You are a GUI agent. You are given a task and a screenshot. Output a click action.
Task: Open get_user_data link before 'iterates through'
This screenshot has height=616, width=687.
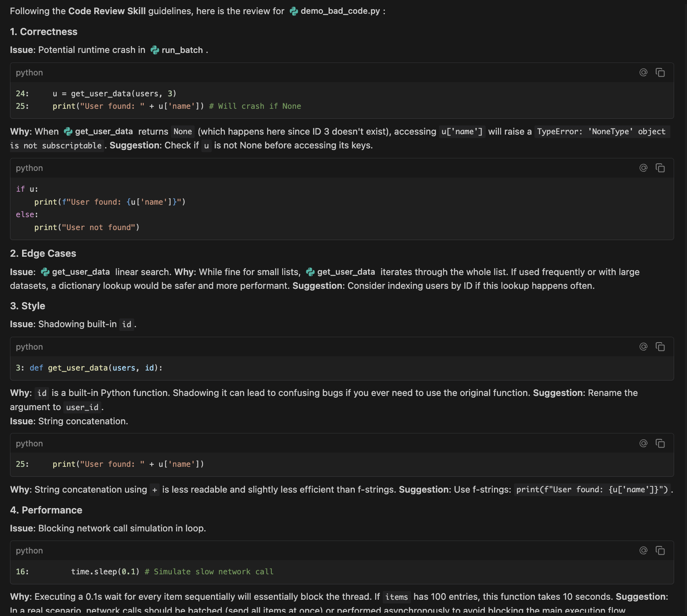[x=346, y=272]
